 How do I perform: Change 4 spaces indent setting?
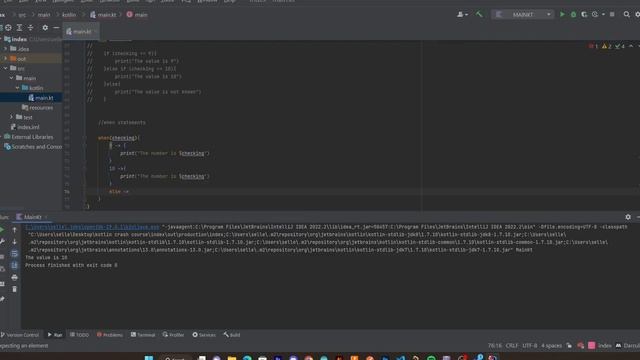[x=551, y=346]
